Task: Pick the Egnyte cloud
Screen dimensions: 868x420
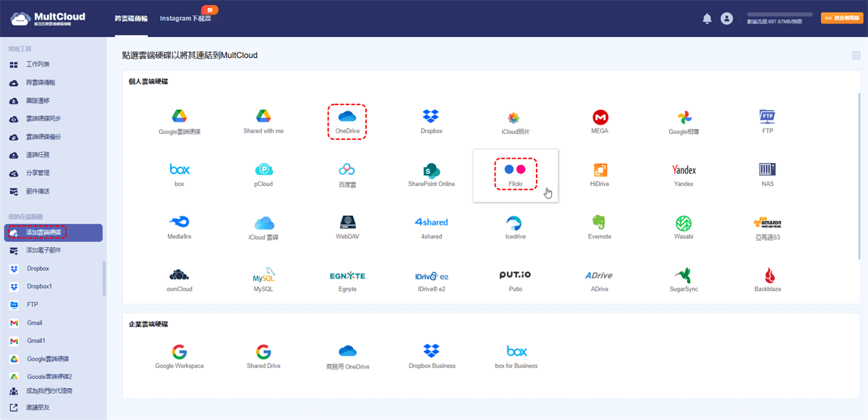Action: click(x=347, y=276)
